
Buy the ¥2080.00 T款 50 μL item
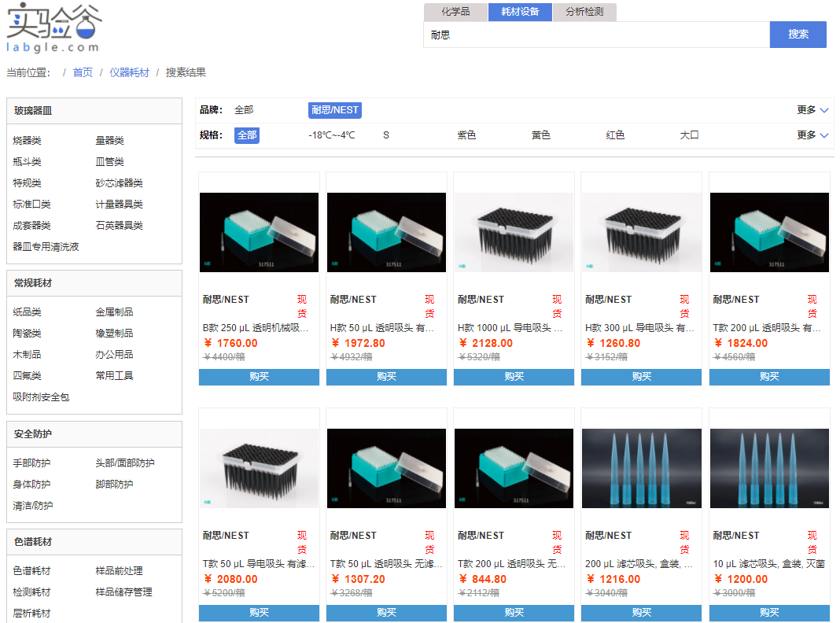(260, 613)
